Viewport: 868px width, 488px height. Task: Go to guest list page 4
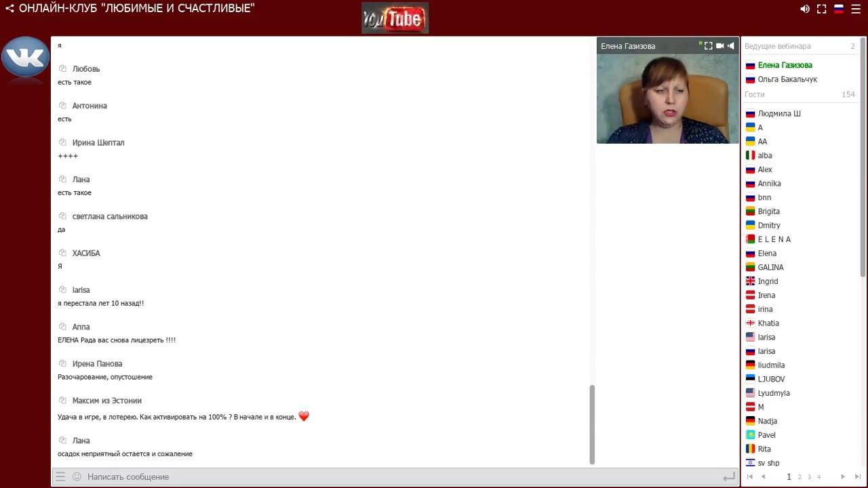[818, 477]
